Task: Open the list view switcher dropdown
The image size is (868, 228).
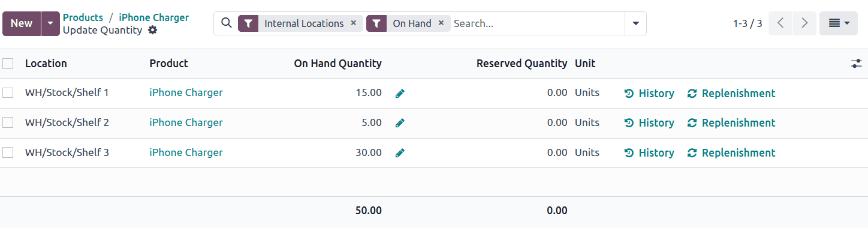Action: [x=839, y=23]
